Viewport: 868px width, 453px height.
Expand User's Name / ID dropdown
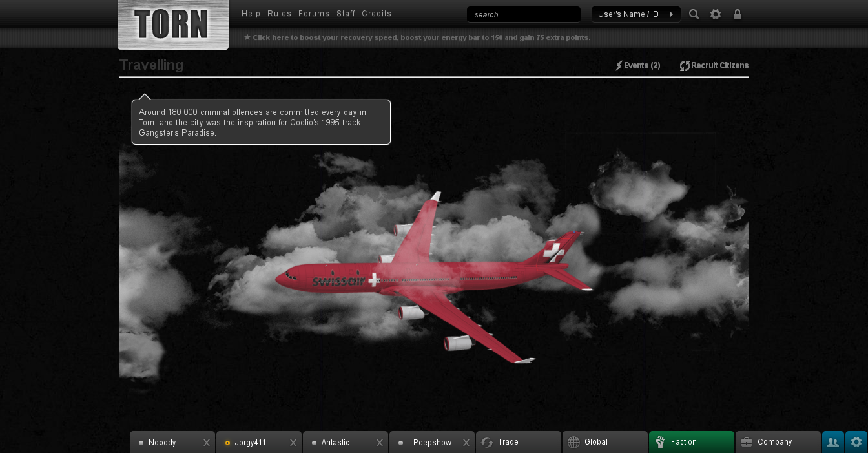(x=636, y=14)
